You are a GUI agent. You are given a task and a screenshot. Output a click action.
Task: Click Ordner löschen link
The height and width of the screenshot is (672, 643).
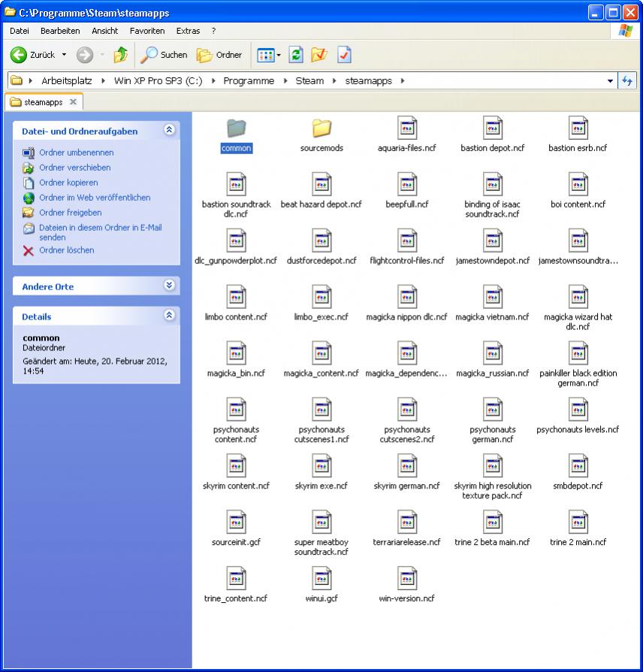67,250
